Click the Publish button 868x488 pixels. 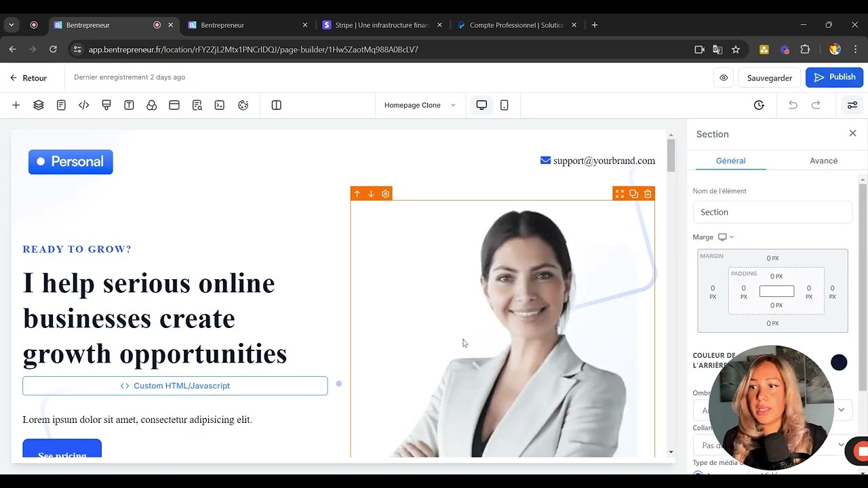[834, 77]
